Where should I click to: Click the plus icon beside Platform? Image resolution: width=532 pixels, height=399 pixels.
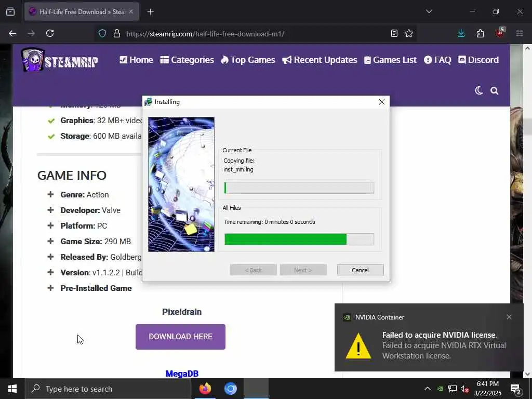[x=50, y=225]
